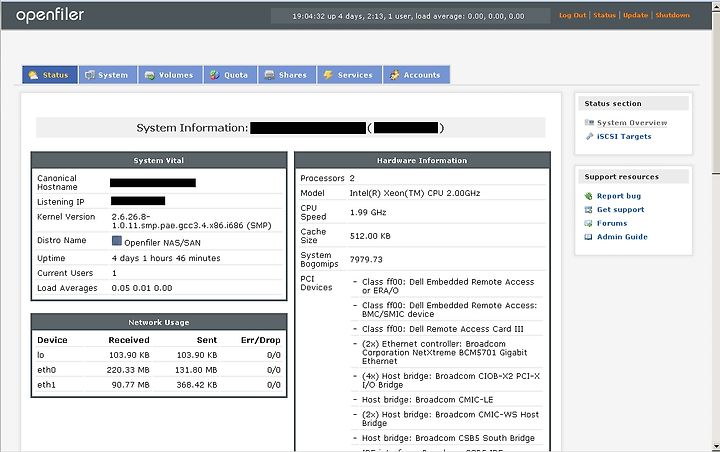
Task: Click the 'System Vital' panel header
Action: pos(159,160)
